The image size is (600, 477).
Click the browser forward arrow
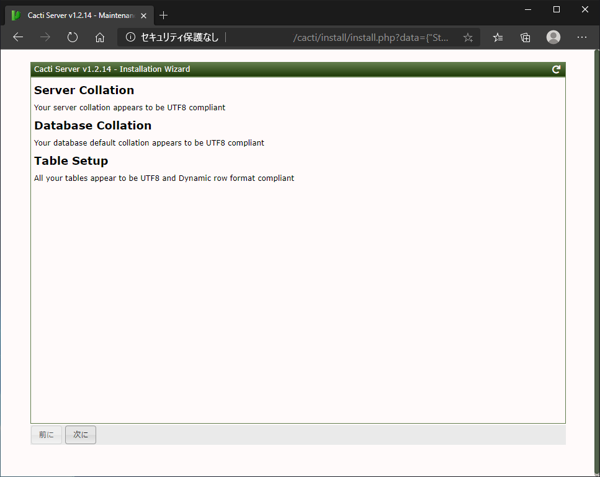[45, 37]
